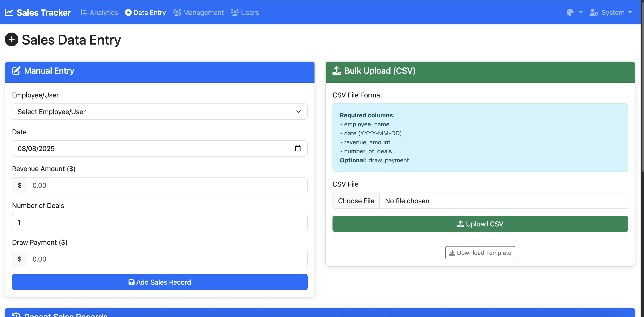Go to the Analytics nav item
This screenshot has width=644, height=317.
[x=100, y=12]
